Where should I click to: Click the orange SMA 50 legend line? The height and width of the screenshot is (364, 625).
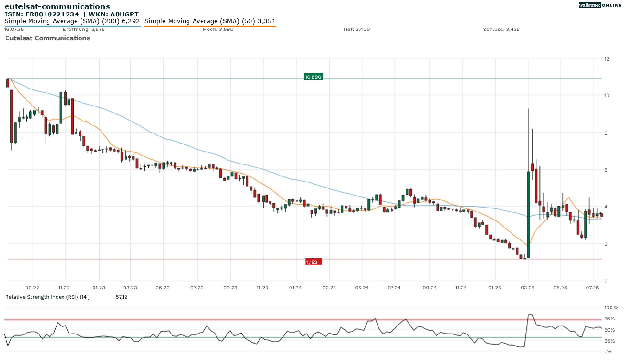(210, 26)
